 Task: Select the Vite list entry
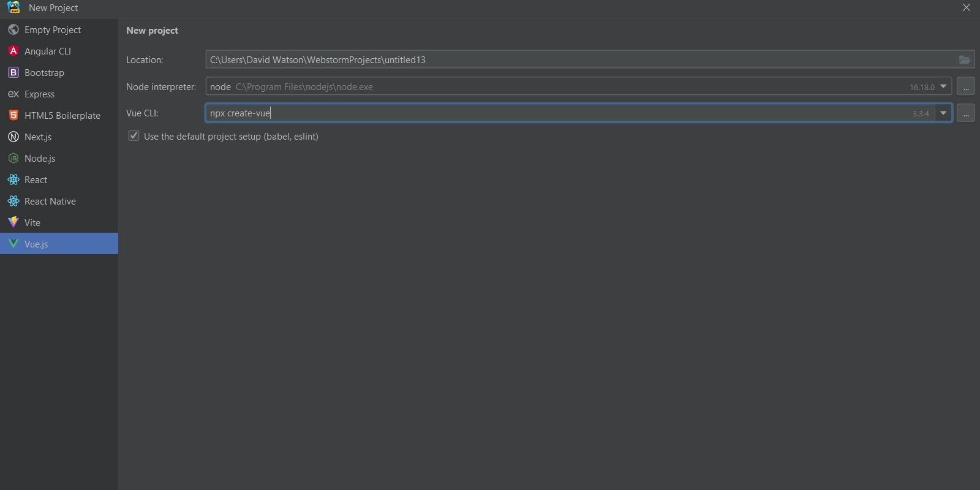(x=59, y=223)
